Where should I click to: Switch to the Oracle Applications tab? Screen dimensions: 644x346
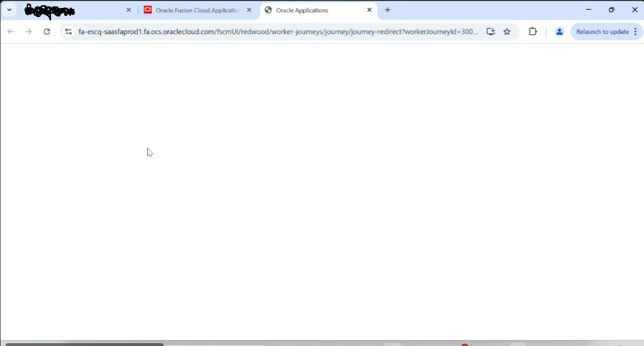pos(309,10)
